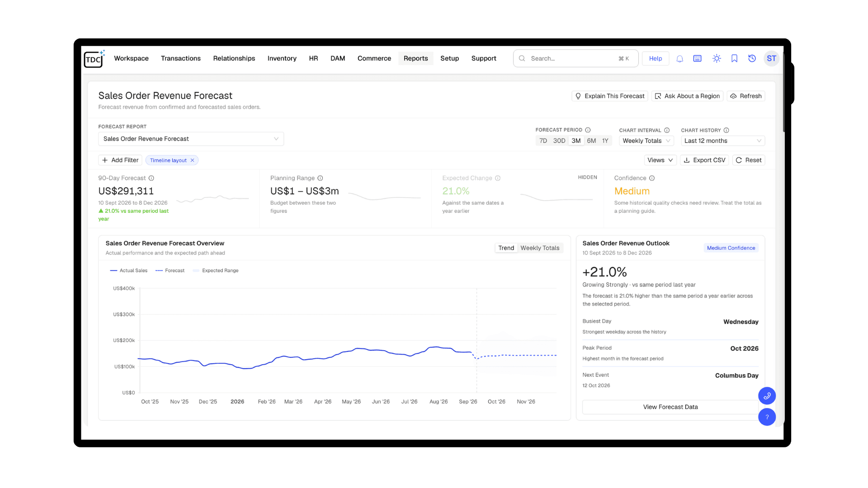Click the floating question mark help button
This screenshot has width=868, height=488.
click(x=767, y=417)
